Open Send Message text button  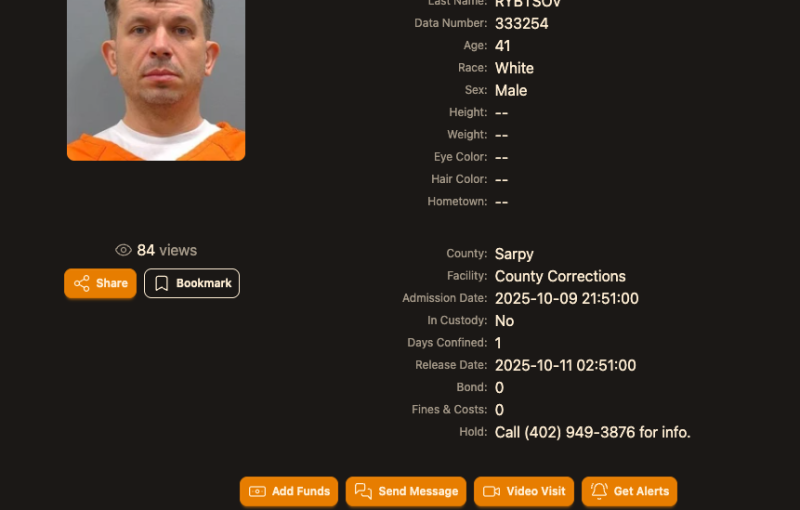pyautogui.click(x=418, y=491)
